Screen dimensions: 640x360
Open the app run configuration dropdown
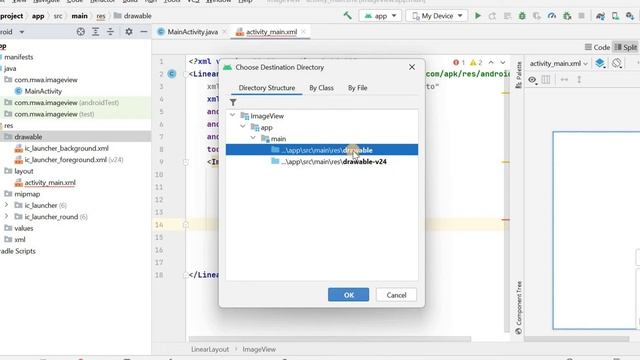380,16
